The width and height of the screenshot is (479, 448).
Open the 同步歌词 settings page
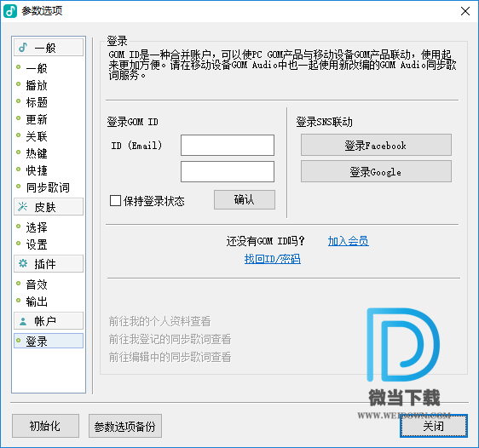tap(49, 187)
